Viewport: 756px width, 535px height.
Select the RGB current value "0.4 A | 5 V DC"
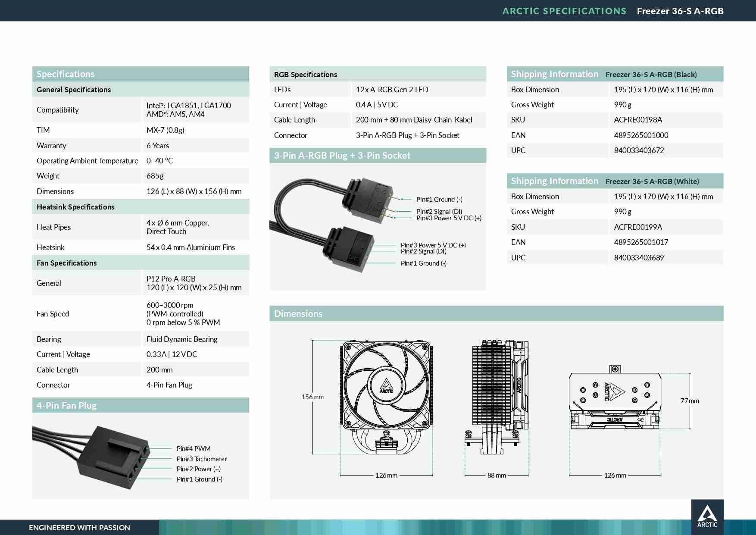tap(377, 105)
